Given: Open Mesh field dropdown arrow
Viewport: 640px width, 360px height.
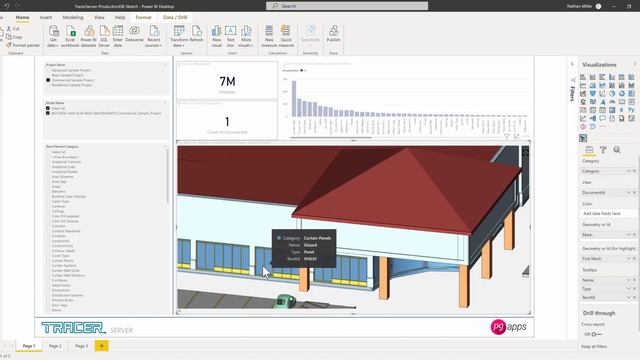Looking at the screenshot, I should click(629, 235).
